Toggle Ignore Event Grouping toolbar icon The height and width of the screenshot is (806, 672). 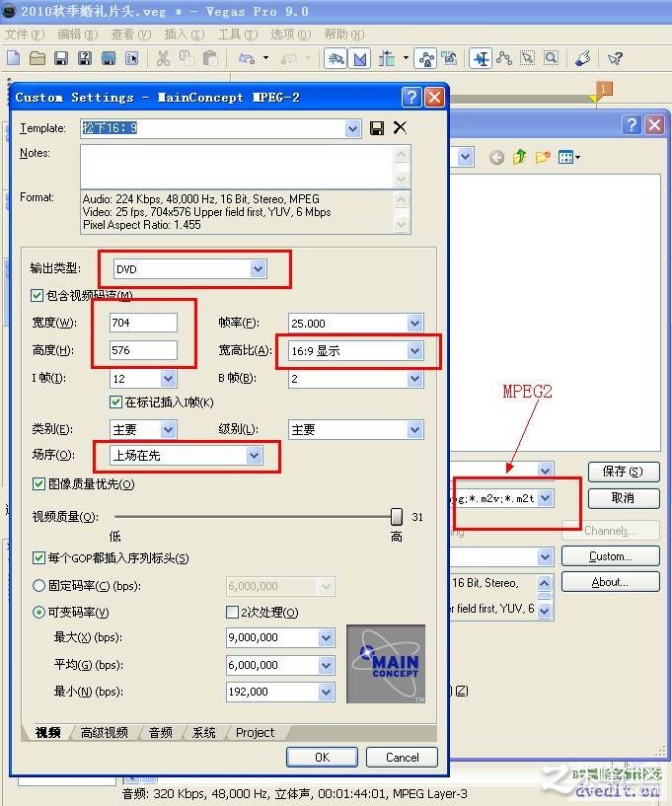tap(449, 58)
